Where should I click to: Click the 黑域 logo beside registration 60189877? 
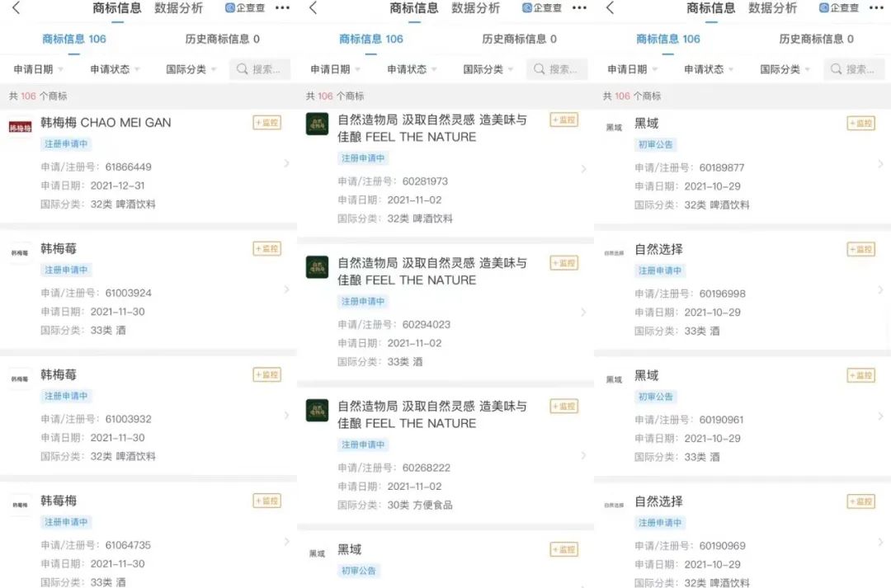pos(614,128)
